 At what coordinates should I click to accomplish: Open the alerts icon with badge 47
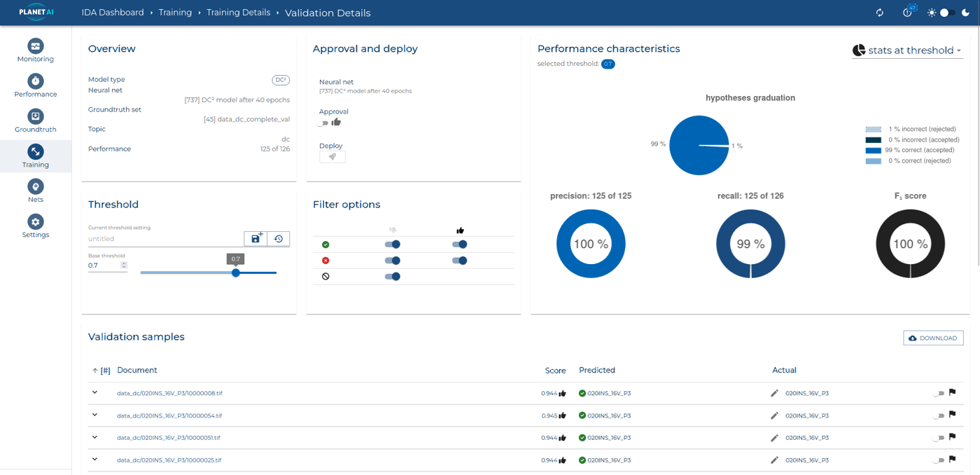click(x=909, y=12)
